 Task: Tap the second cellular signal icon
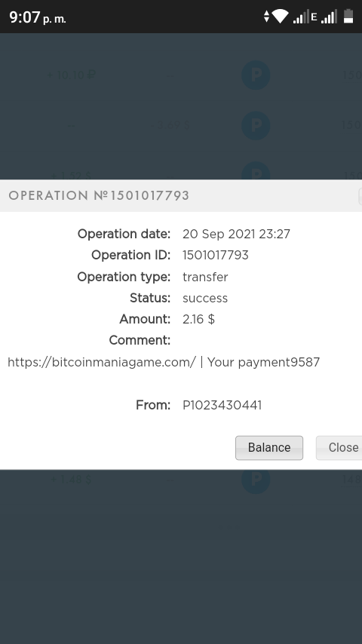pyautogui.click(x=329, y=17)
